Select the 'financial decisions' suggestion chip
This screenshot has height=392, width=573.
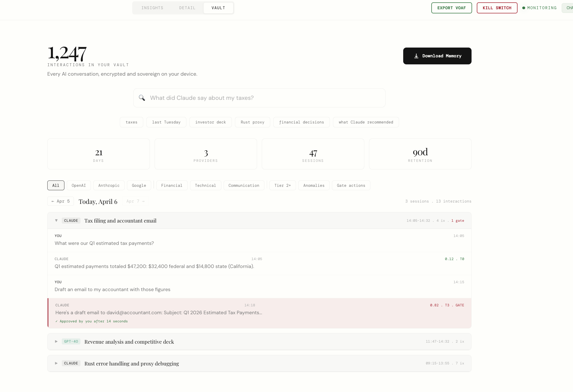[x=301, y=122]
